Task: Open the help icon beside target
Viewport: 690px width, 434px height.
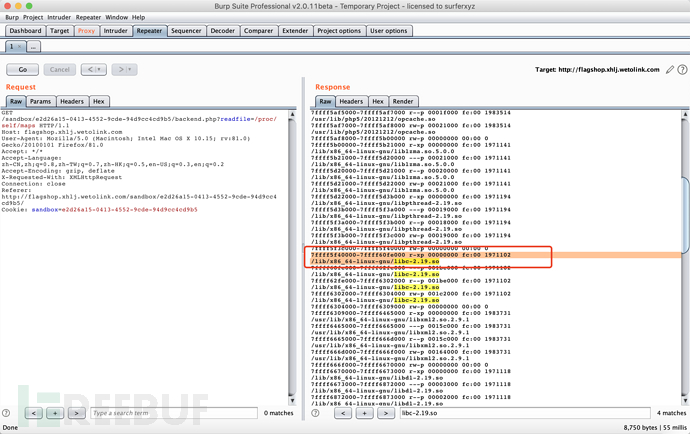Action: click(682, 70)
